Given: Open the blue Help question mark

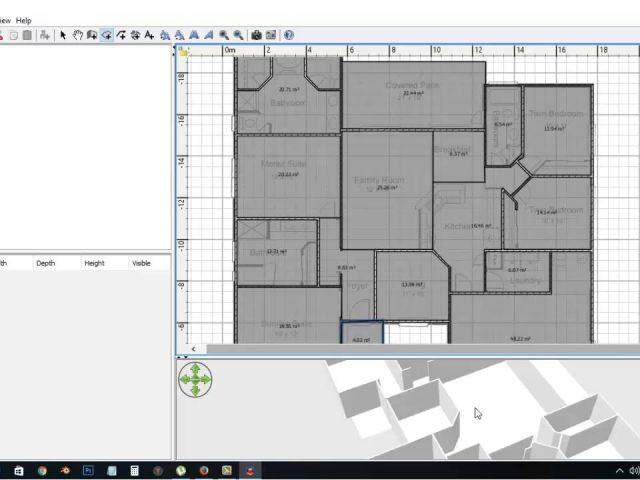Looking at the screenshot, I should (289, 35).
